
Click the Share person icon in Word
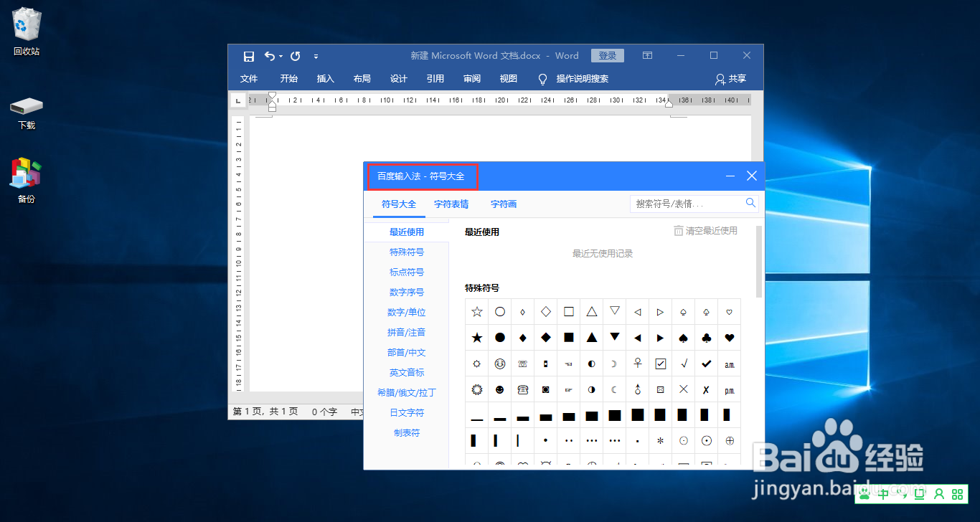(720, 79)
